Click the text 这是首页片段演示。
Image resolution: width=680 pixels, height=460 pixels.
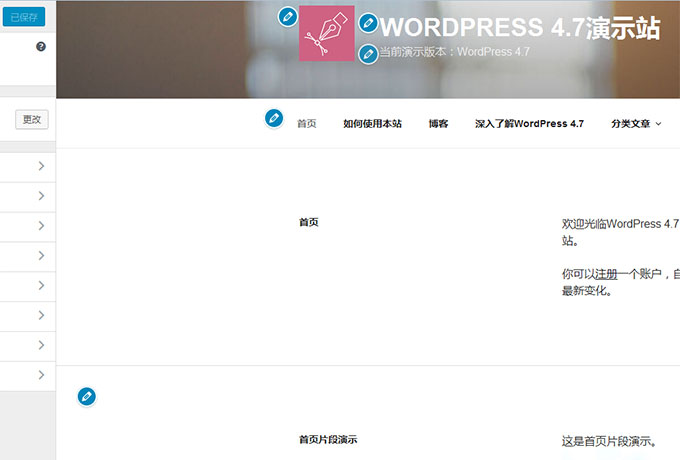[x=609, y=441]
